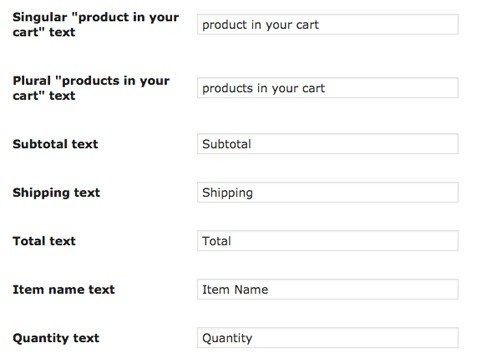Click the Plural "products in your cart" label
Viewport: 500px width, 360px height.
pos(91,88)
